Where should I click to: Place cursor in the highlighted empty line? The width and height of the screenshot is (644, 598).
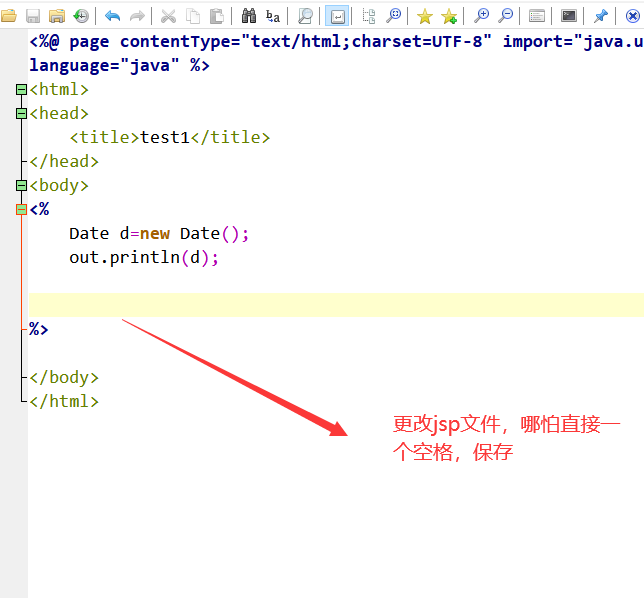(x=336, y=305)
